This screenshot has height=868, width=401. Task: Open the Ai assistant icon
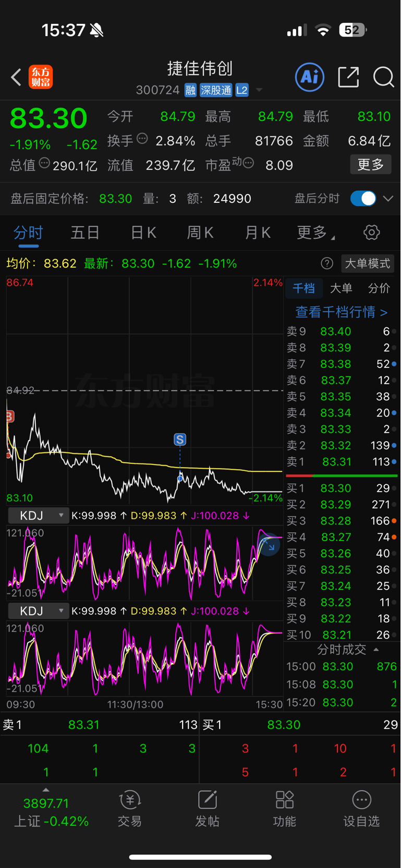(x=310, y=77)
